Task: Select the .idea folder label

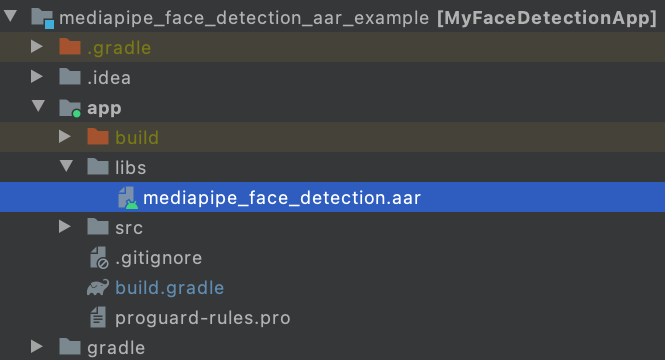Action: [x=109, y=78]
